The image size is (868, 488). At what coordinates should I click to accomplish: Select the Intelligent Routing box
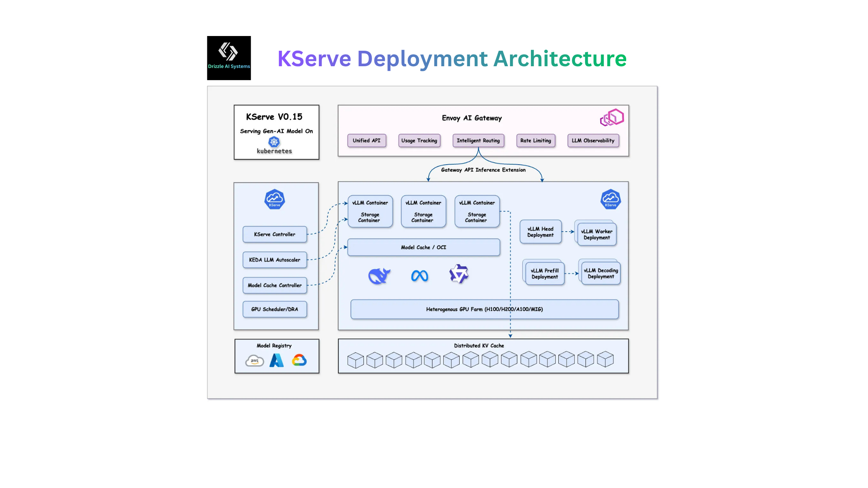[478, 141]
